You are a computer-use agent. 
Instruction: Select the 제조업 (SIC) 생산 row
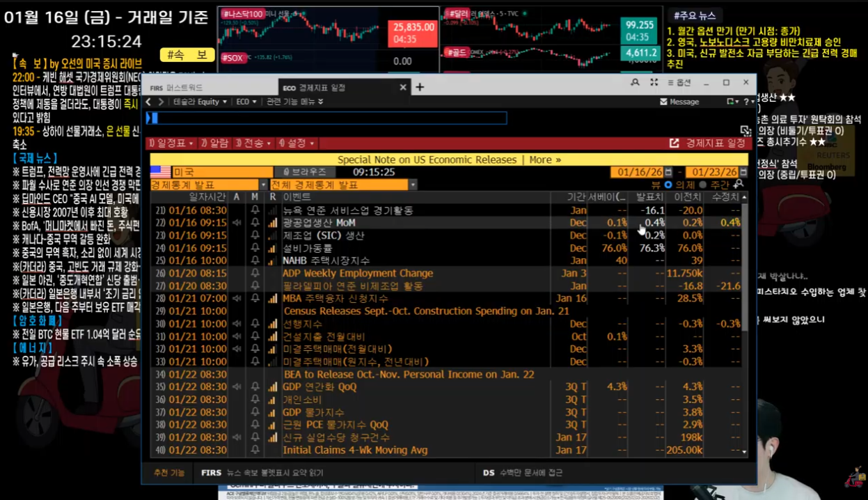pyautogui.click(x=445, y=235)
